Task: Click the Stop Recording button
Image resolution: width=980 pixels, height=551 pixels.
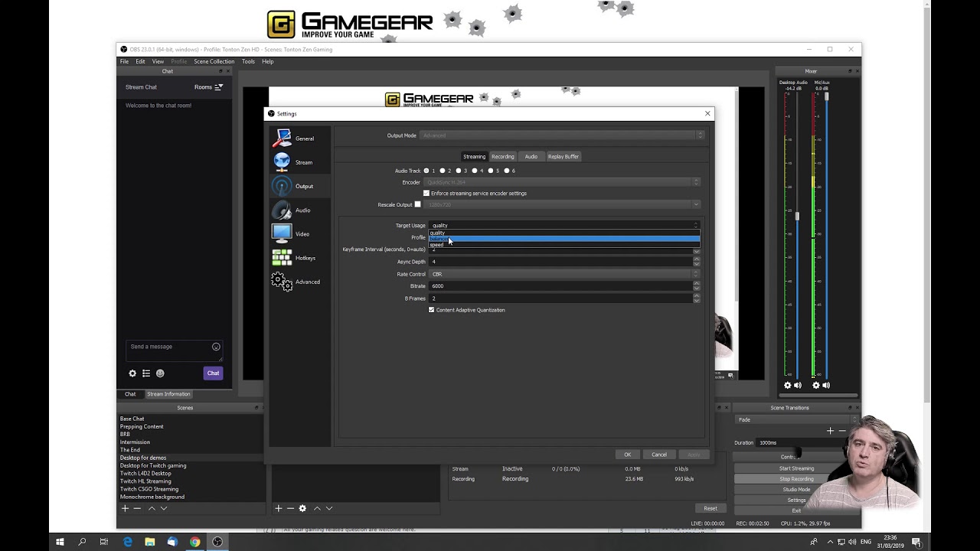Action: click(x=796, y=479)
